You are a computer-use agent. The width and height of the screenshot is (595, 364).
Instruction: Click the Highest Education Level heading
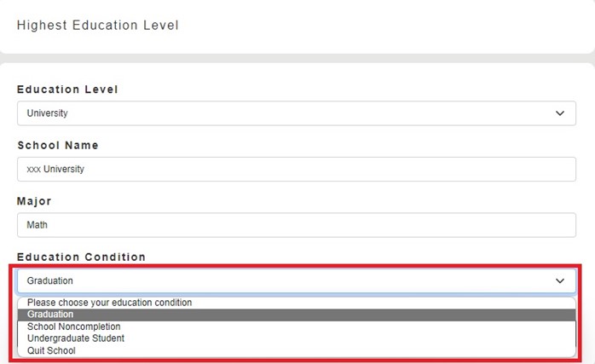pos(98,26)
